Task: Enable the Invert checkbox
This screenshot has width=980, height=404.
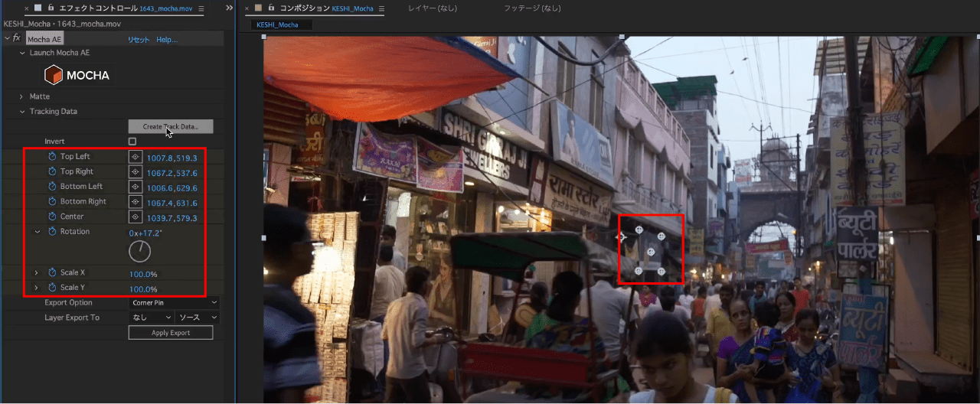Action: point(132,142)
